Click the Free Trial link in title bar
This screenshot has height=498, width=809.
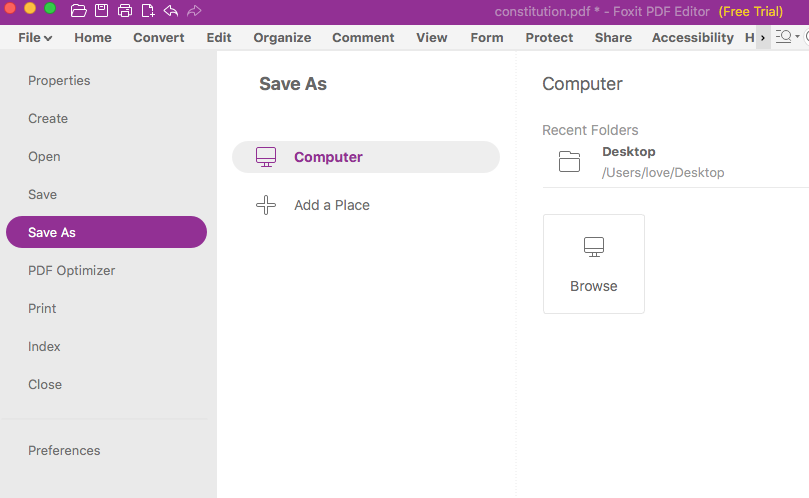750,11
